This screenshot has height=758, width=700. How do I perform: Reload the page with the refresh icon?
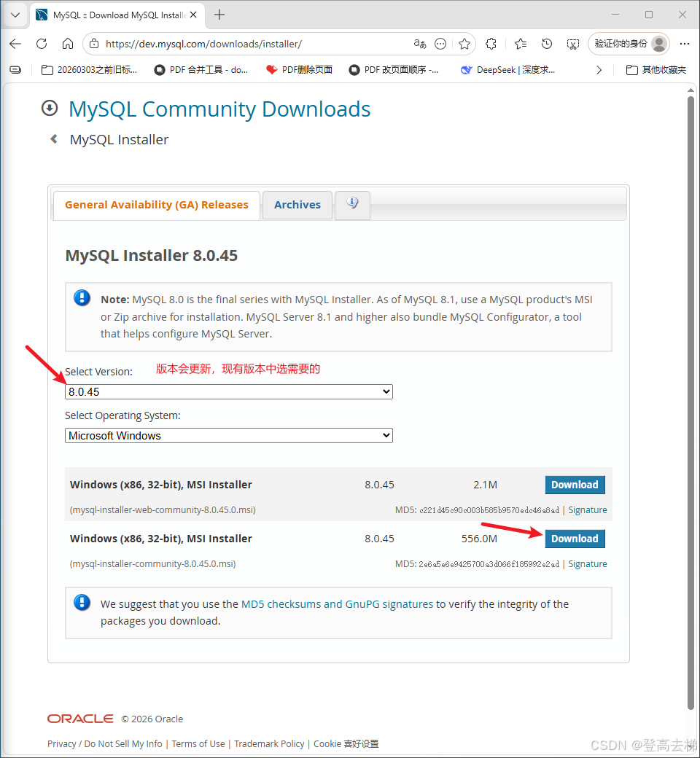[42, 44]
